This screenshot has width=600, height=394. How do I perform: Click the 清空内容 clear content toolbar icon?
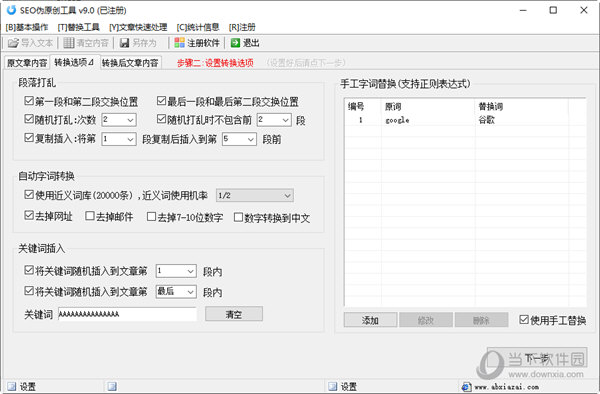click(x=69, y=43)
